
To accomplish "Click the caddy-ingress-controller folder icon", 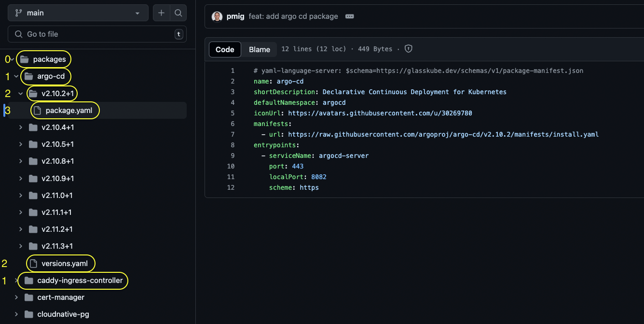I will 27,281.
